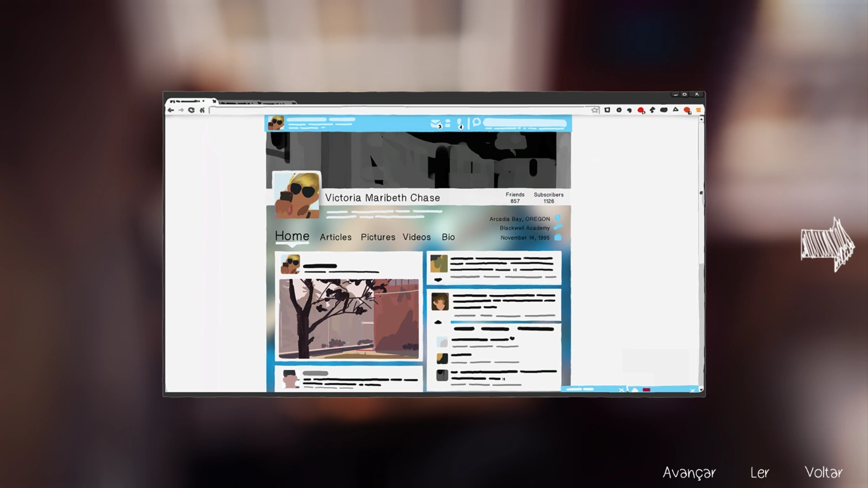Screen dimensions: 868x488
Task: Open the Bio tab
Action: point(449,237)
